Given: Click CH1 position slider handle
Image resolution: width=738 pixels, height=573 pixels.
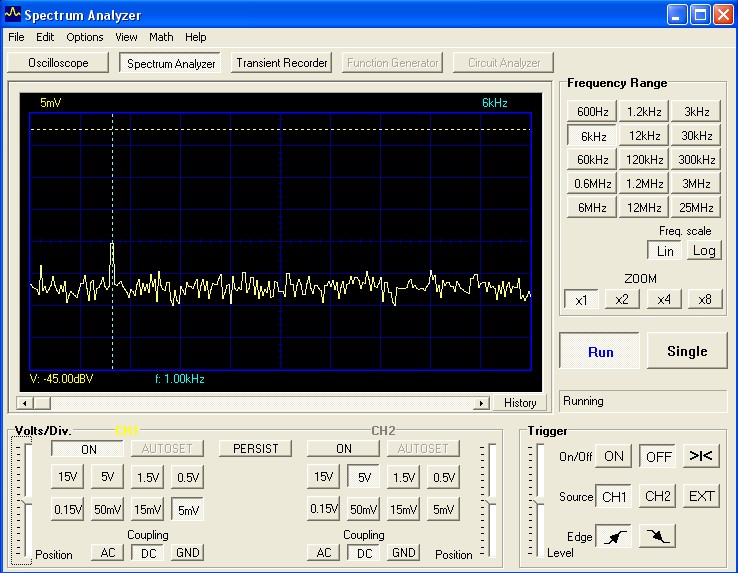Looking at the screenshot, I should point(27,500).
